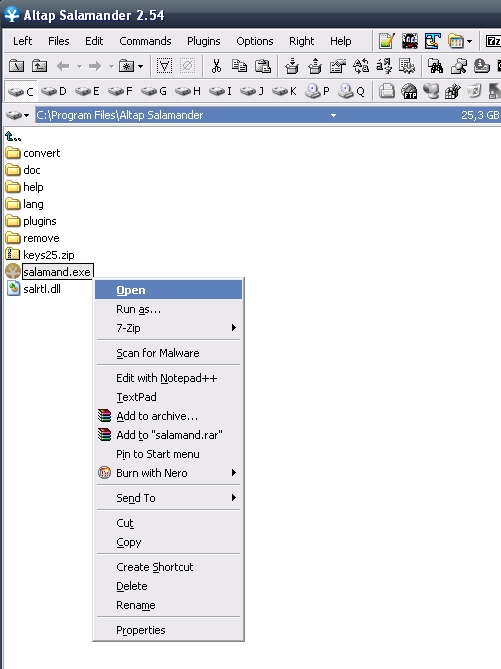
Task: Open the Commands menu
Action: coord(145,41)
